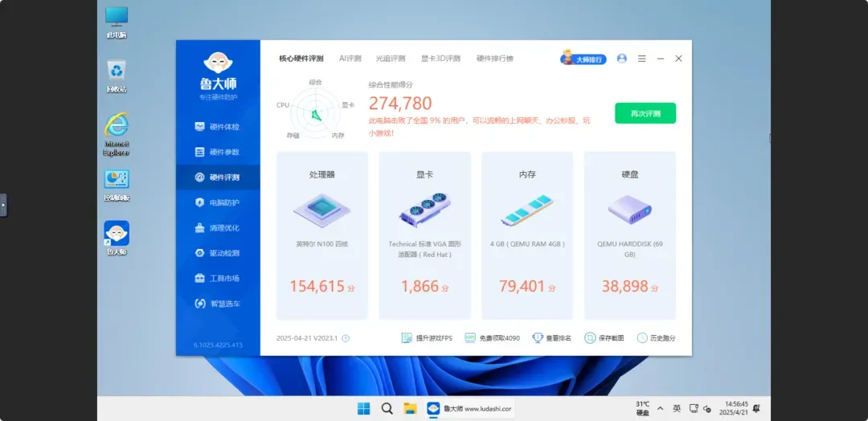The width and height of the screenshot is (868, 421).
Task: Switch to the 光追评测 tab
Action: pyautogui.click(x=391, y=59)
